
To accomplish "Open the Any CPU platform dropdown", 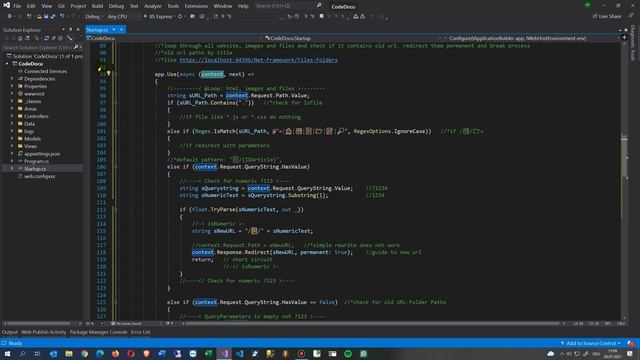I will click(123, 17).
